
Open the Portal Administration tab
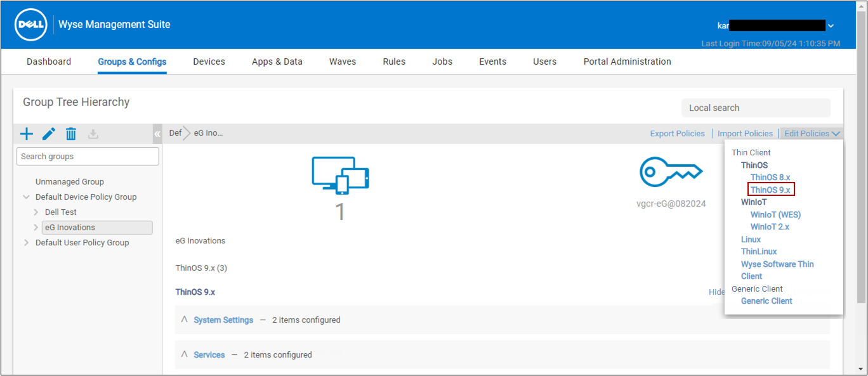coord(628,62)
